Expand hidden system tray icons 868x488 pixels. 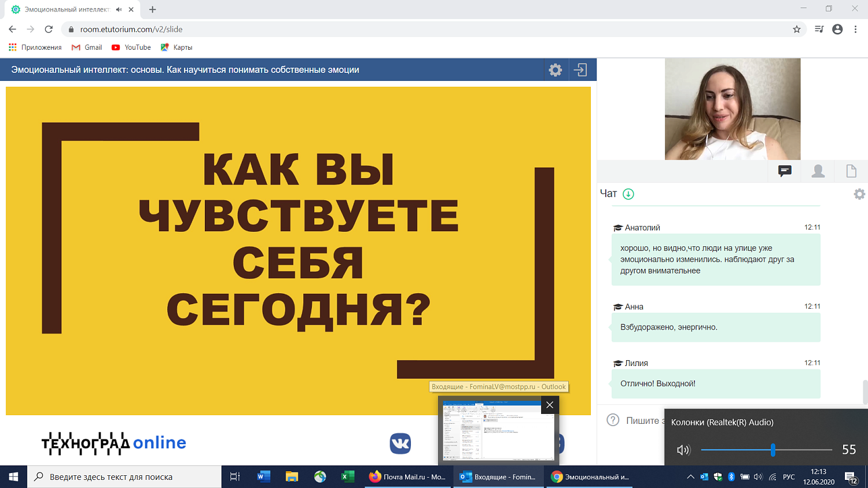click(690, 477)
